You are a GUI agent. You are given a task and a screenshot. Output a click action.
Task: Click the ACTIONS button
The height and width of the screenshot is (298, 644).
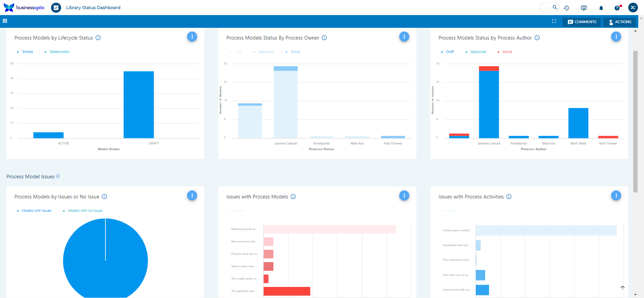tap(620, 22)
